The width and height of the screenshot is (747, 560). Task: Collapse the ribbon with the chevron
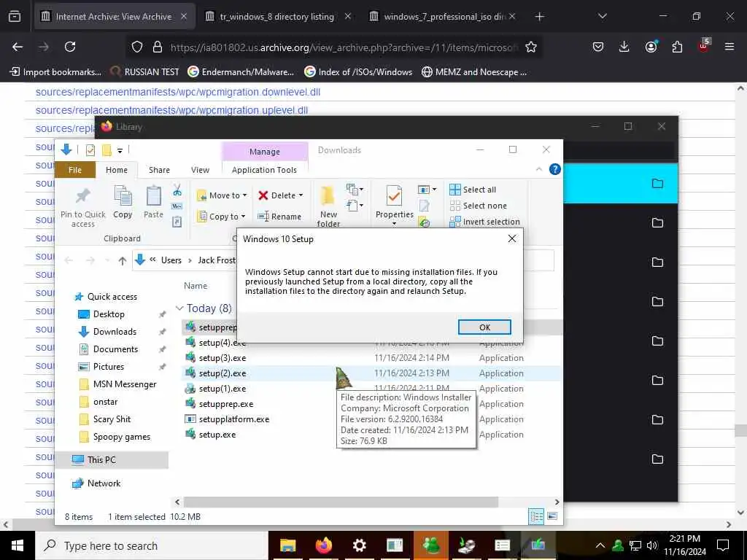(x=539, y=169)
